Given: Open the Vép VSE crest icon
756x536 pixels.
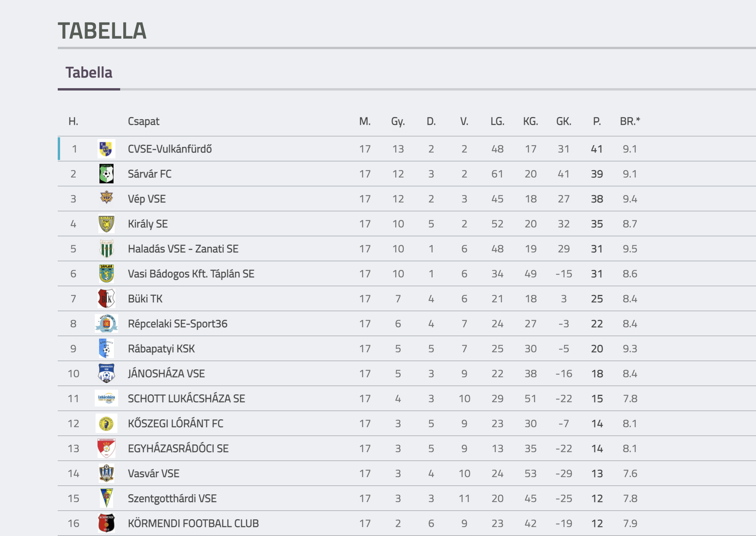Looking at the screenshot, I should pos(106,198).
